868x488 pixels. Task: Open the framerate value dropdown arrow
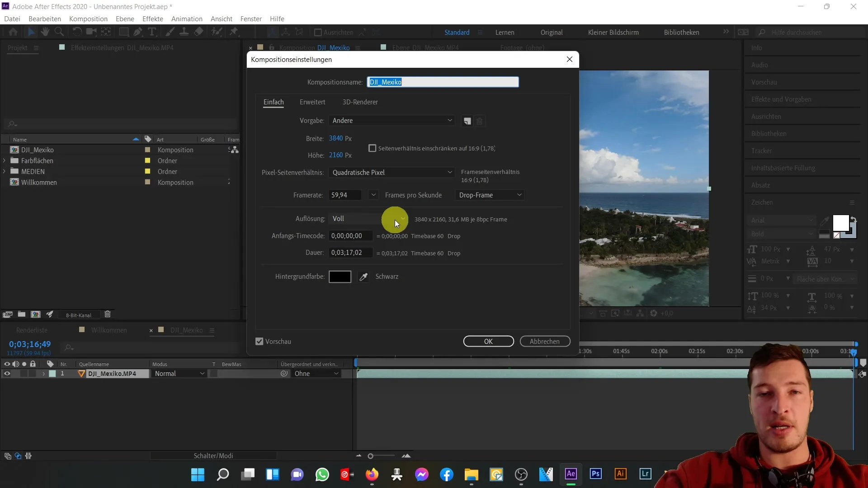pyautogui.click(x=373, y=195)
